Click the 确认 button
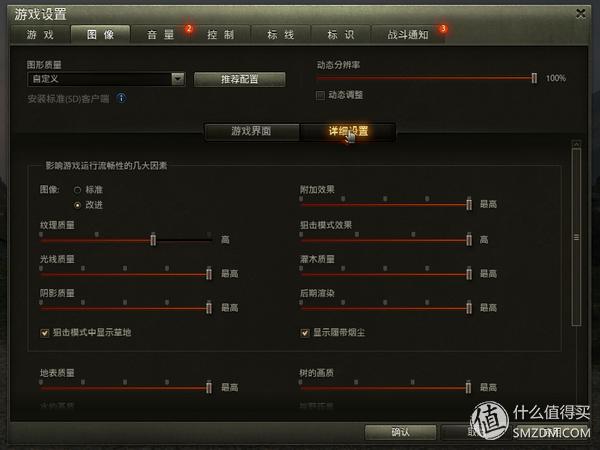 (x=400, y=432)
